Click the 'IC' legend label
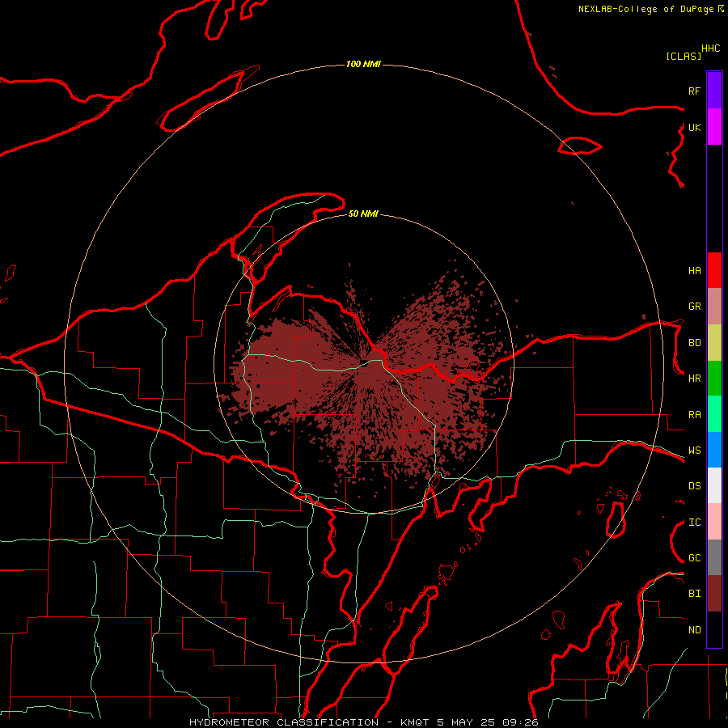Image resolution: width=728 pixels, height=728 pixels. 694,523
